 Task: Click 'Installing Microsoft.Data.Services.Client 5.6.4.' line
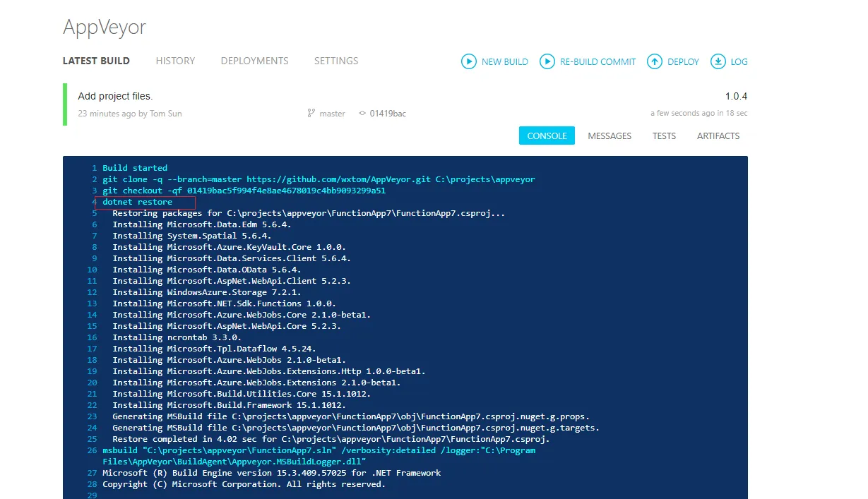[x=232, y=258]
